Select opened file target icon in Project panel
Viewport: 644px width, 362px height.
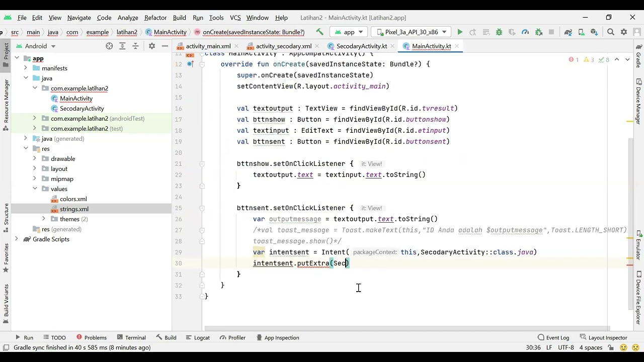pos(109,46)
